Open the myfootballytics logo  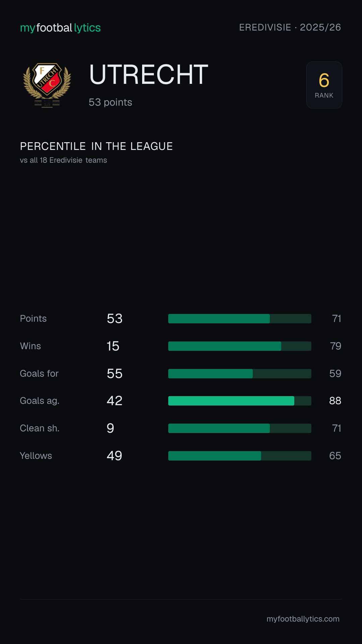coord(60,28)
